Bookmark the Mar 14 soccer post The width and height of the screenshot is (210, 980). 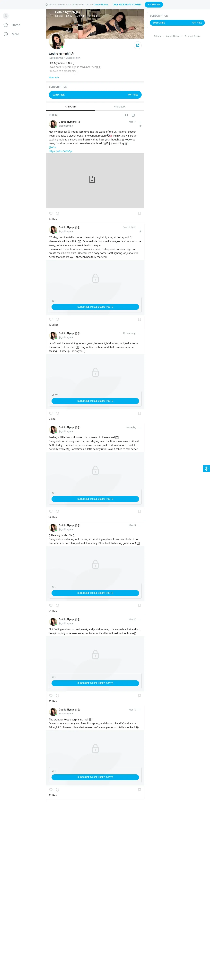click(x=140, y=213)
